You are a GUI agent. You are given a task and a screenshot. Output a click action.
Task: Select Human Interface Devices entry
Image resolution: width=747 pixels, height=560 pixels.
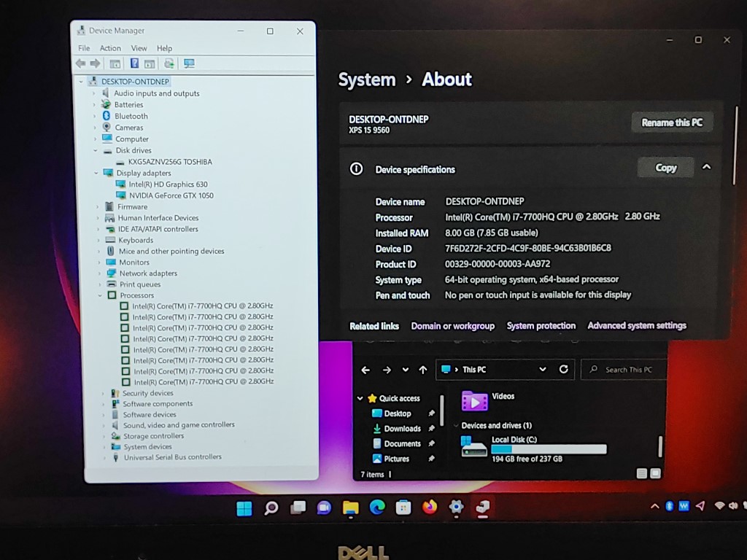coord(158,217)
